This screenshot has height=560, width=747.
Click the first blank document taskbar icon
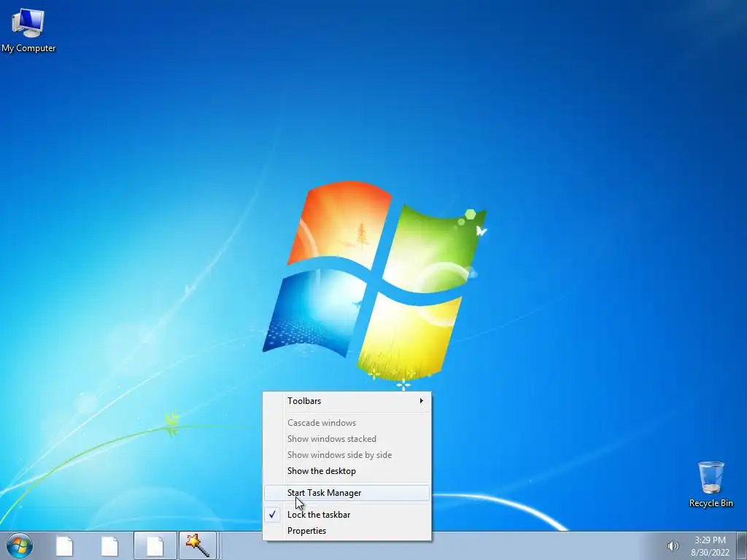64,546
